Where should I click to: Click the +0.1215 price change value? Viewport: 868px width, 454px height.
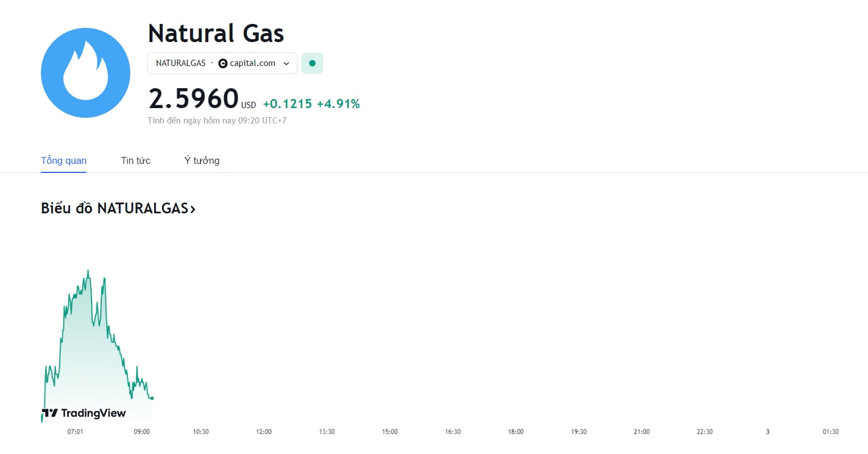288,104
